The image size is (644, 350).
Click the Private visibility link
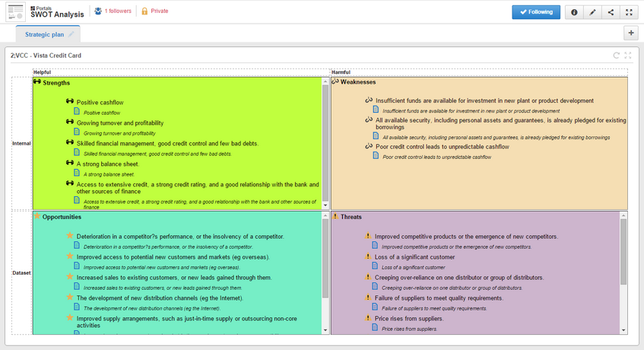[160, 11]
